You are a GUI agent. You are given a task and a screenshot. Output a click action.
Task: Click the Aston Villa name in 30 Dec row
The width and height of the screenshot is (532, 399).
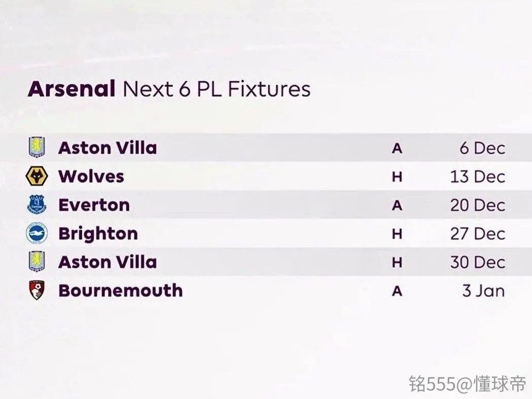(108, 262)
